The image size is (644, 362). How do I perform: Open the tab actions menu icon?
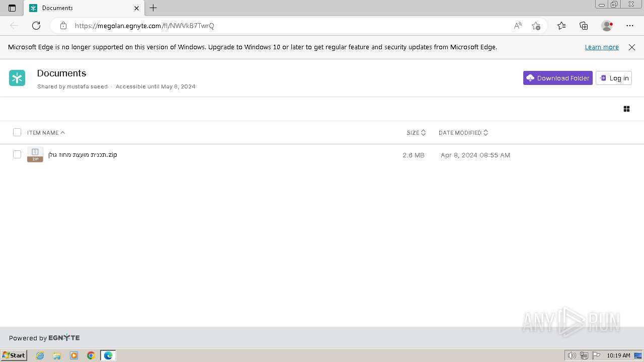point(12,8)
